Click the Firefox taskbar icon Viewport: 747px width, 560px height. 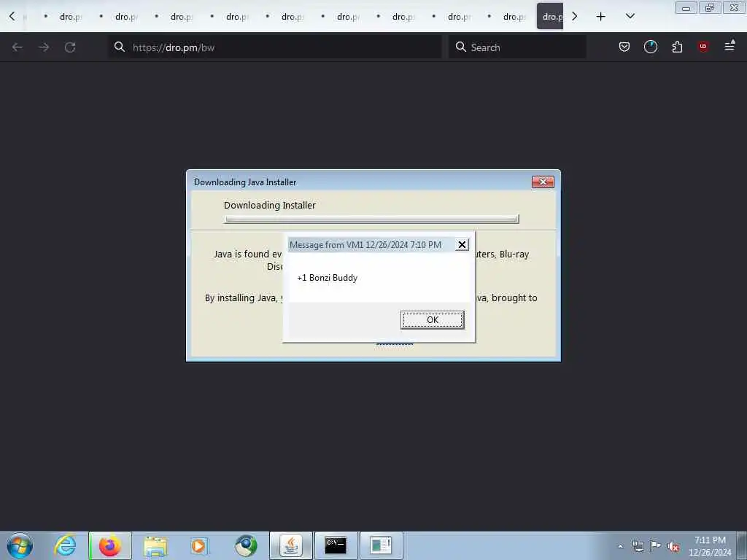pos(110,545)
